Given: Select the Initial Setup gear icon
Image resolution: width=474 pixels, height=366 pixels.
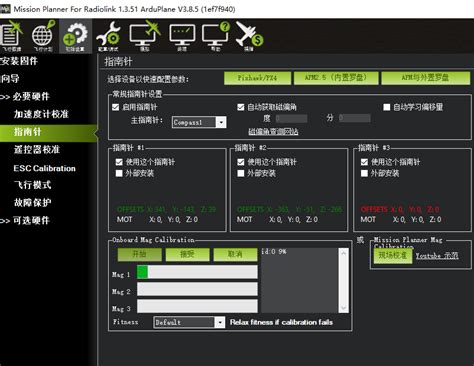Looking at the screenshot, I should 75,36.
